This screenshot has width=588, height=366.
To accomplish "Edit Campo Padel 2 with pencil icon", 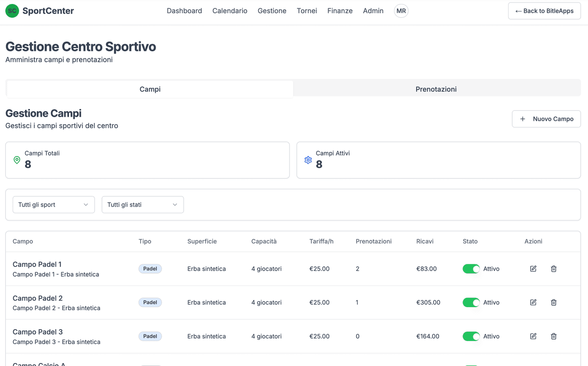I will pos(533,303).
